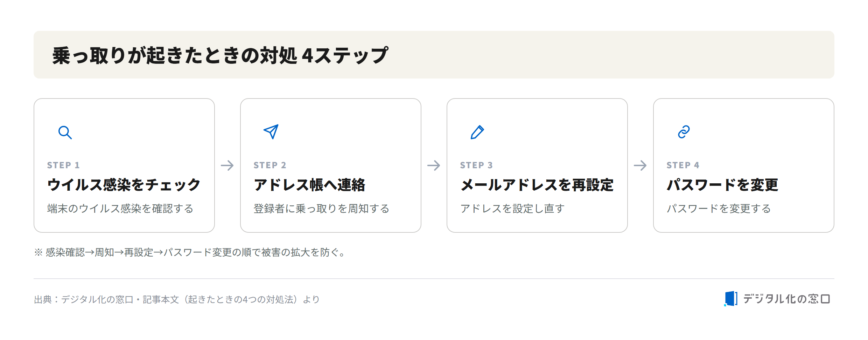The image size is (868, 340).
Task: Click the chain link icon in Step 4
Action: pos(684,132)
